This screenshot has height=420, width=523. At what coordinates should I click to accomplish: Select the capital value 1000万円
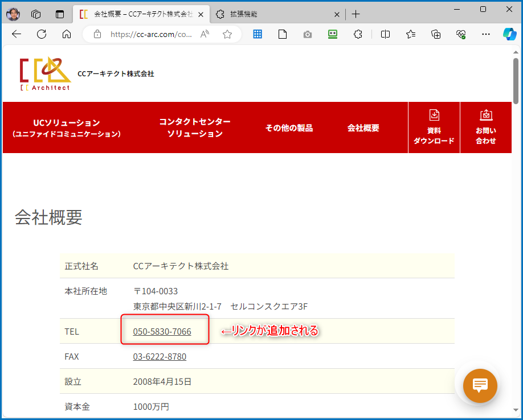151,407
